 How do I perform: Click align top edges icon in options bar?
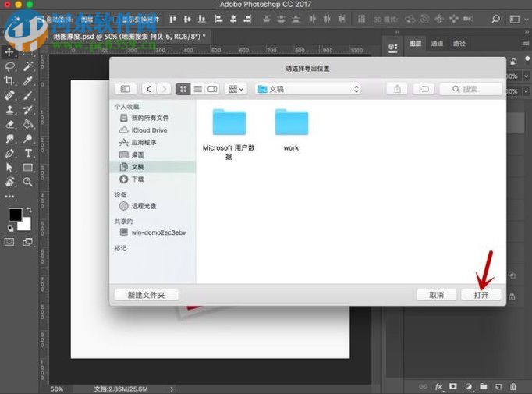pos(173,19)
